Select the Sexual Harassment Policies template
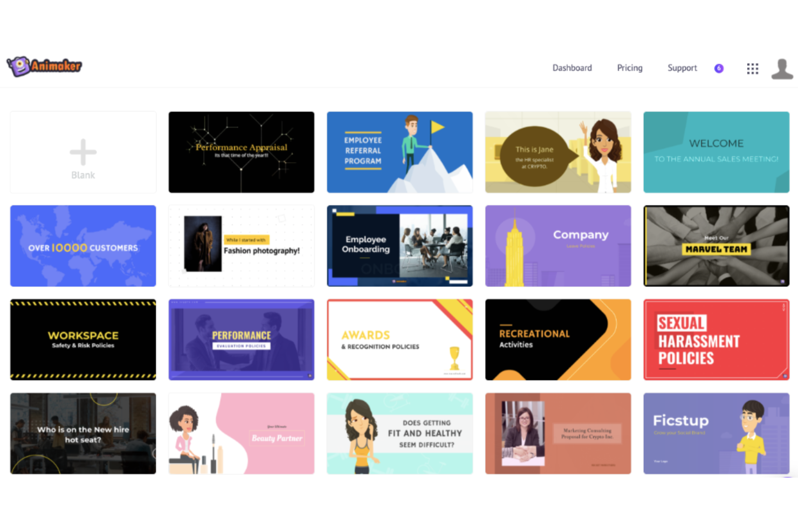This screenshot has width=798, height=532. pyautogui.click(x=716, y=340)
